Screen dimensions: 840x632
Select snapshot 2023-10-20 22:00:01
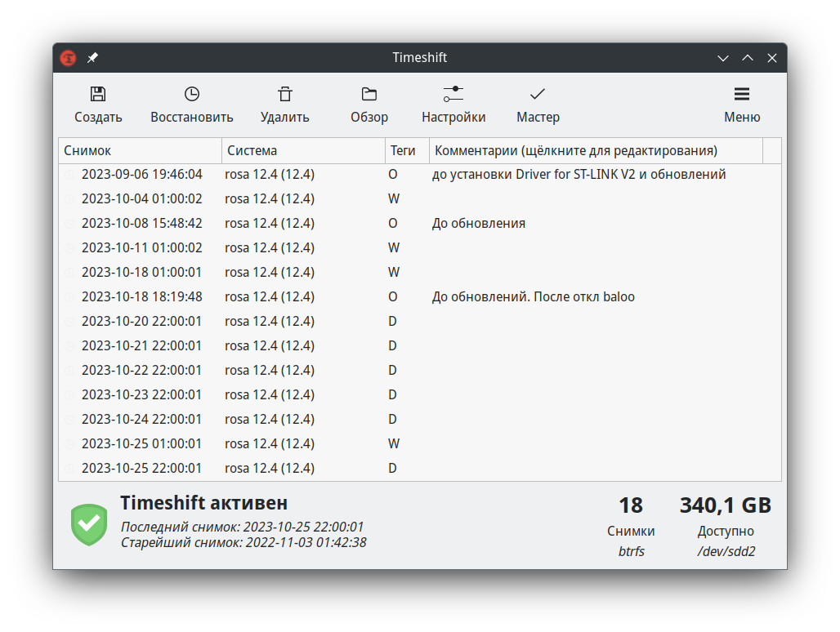pos(419,322)
